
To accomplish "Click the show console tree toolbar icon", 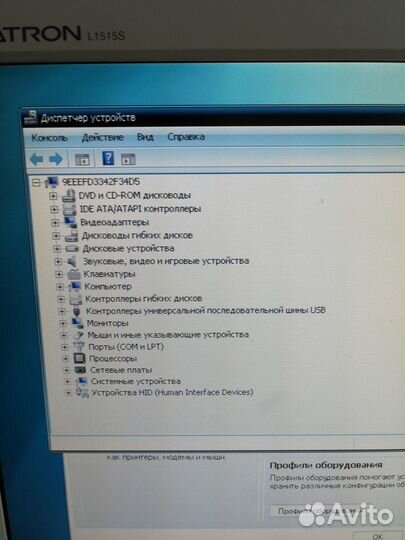I will coord(82,160).
